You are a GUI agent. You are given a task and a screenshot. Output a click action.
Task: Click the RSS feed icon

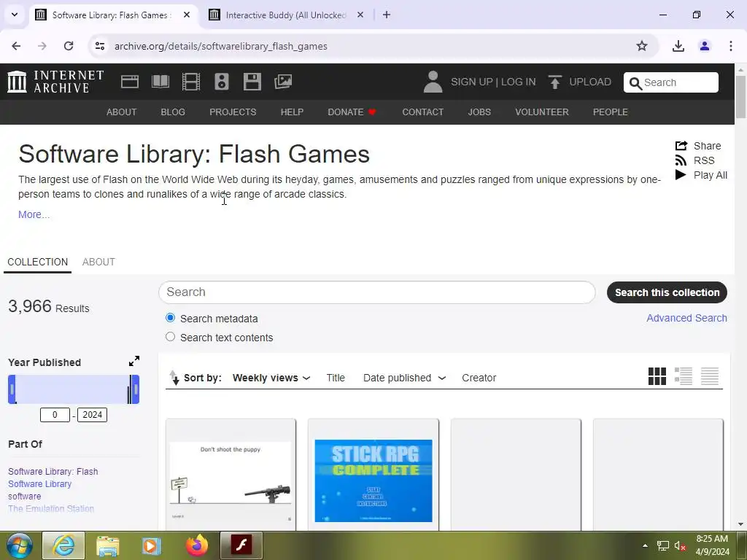pos(681,160)
